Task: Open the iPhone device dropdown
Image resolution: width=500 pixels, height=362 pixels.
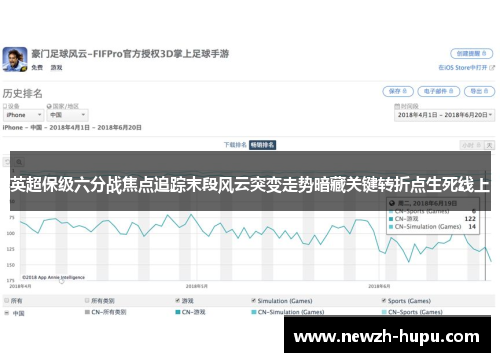Action: pyautogui.click(x=23, y=115)
